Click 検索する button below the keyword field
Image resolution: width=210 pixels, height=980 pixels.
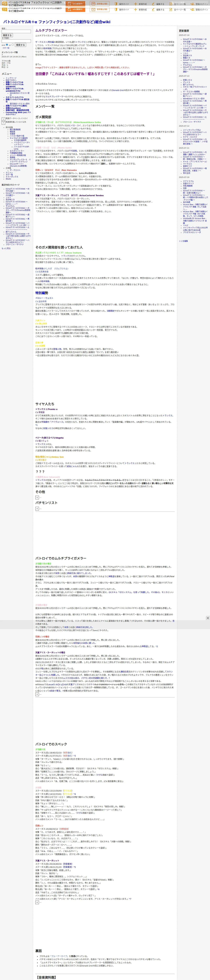pos(7,35)
